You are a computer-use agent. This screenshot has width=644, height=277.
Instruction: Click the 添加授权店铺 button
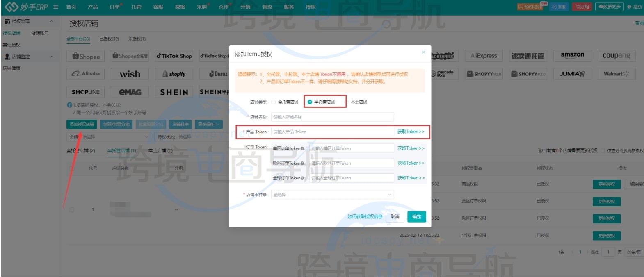click(82, 124)
